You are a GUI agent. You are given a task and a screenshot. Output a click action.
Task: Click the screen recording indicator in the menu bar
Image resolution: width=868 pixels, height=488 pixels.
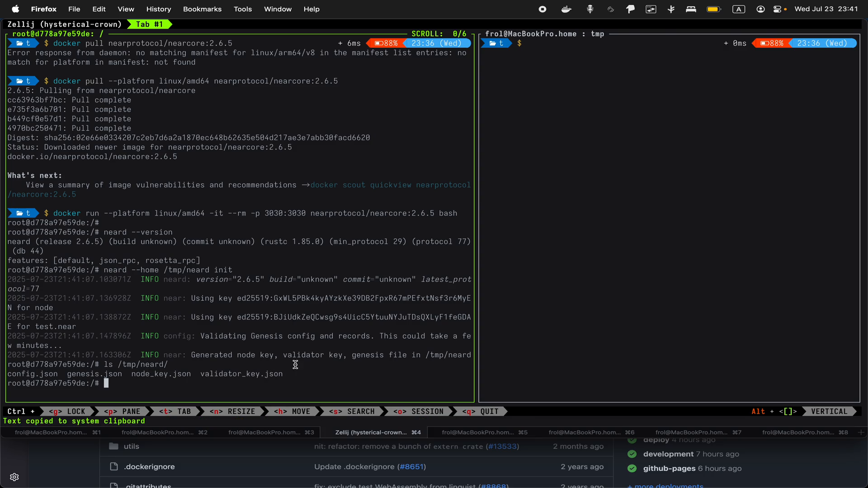542,9
